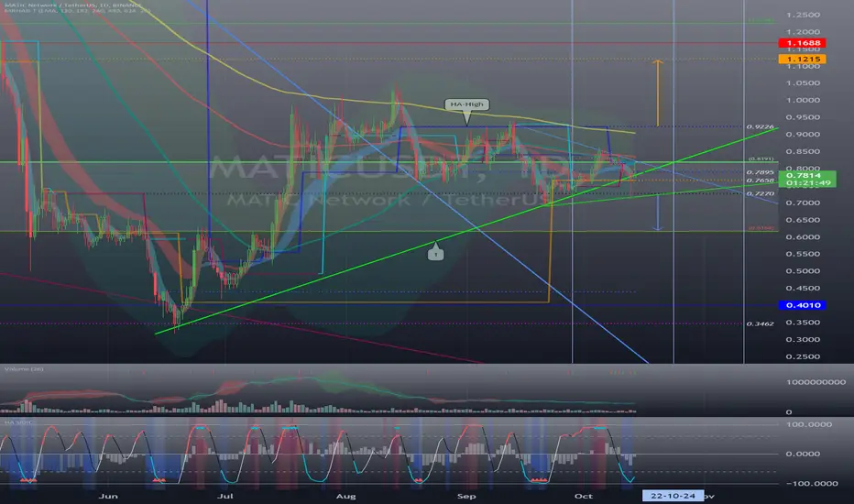Click the 0.8500 price axis tick
The height and width of the screenshot is (504, 854).
[803, 151]
